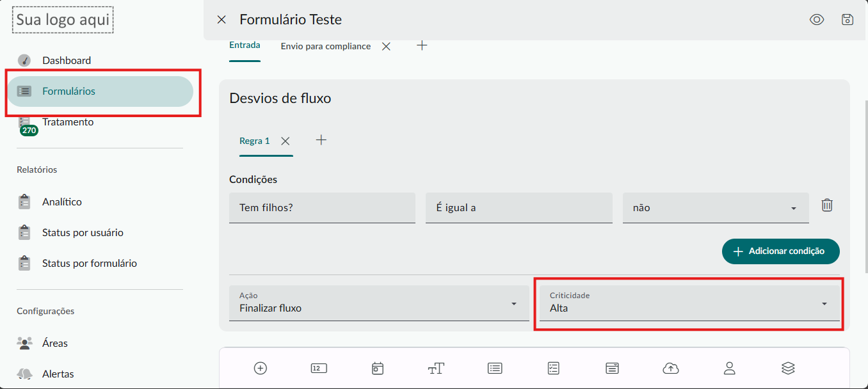Open the condition value dropdown showing não
Screen dimensions: 868x389
[x=716, y=208]
